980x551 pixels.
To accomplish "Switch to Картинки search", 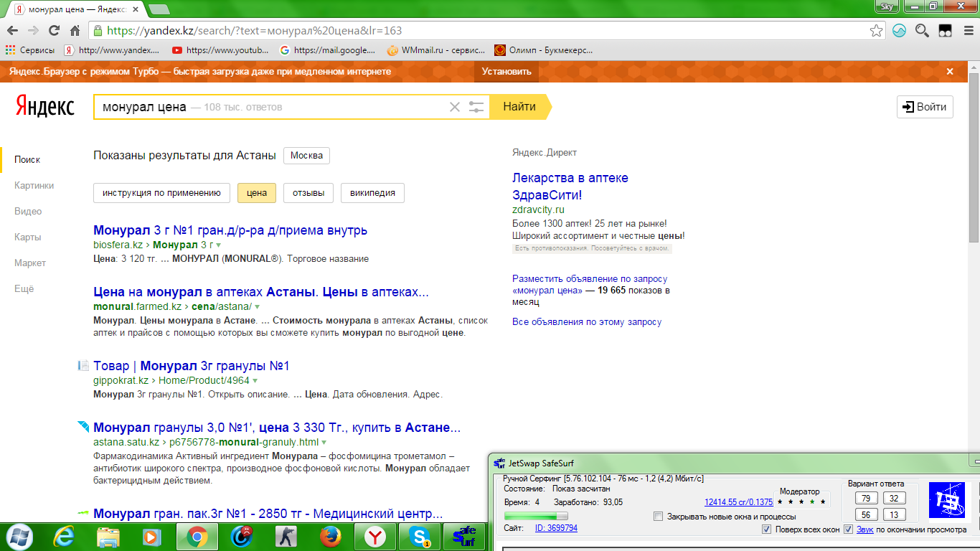I will pyautogui.click(x=34, y=185).
